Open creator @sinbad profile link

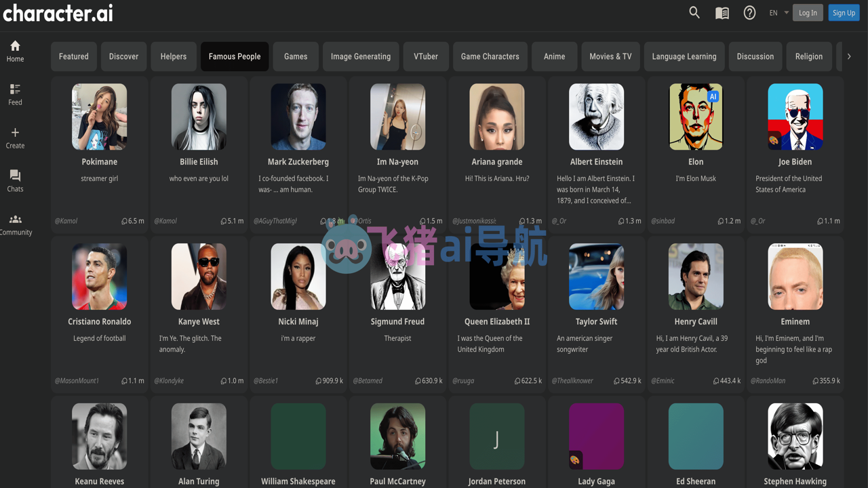pyautogui.click(x=663, y=221)
